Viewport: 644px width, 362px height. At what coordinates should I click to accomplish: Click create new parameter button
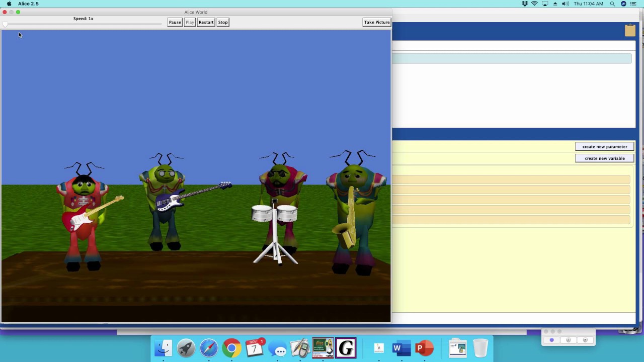pos(605,146)
